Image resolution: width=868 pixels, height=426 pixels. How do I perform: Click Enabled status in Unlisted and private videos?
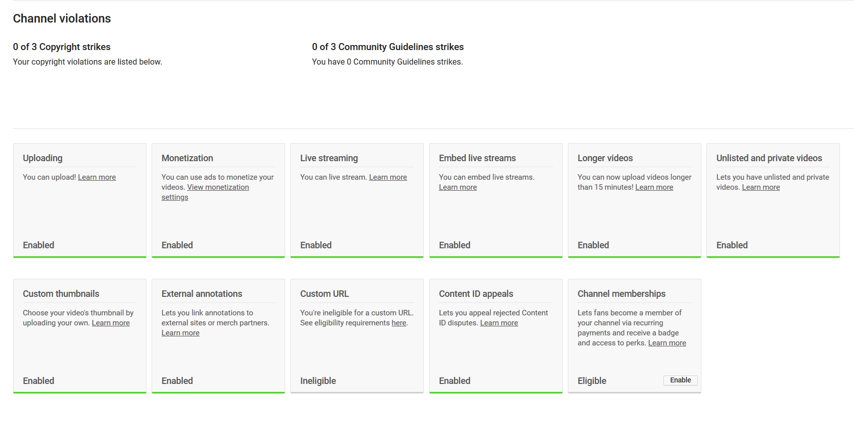point(732,245)
